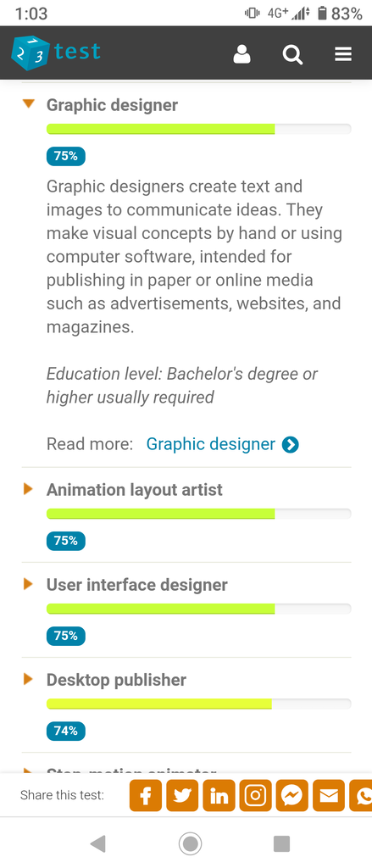Image resolution: width=372 pixels, height=868 pixels.
Task: Share this test via Messenger
Action: [x=291, y=795]
